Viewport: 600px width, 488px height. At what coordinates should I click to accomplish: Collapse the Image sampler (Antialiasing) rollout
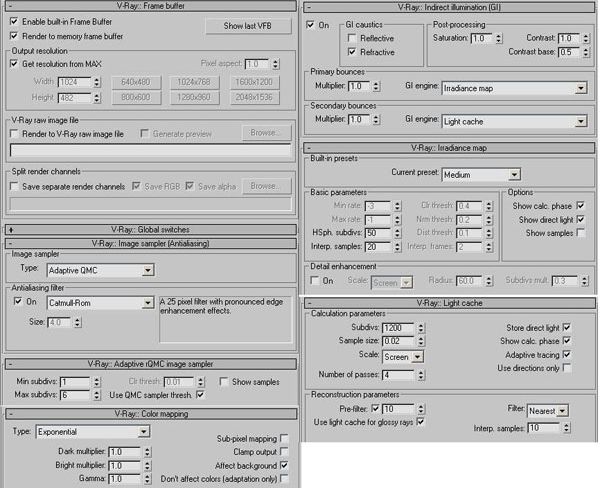click(151, 243)
